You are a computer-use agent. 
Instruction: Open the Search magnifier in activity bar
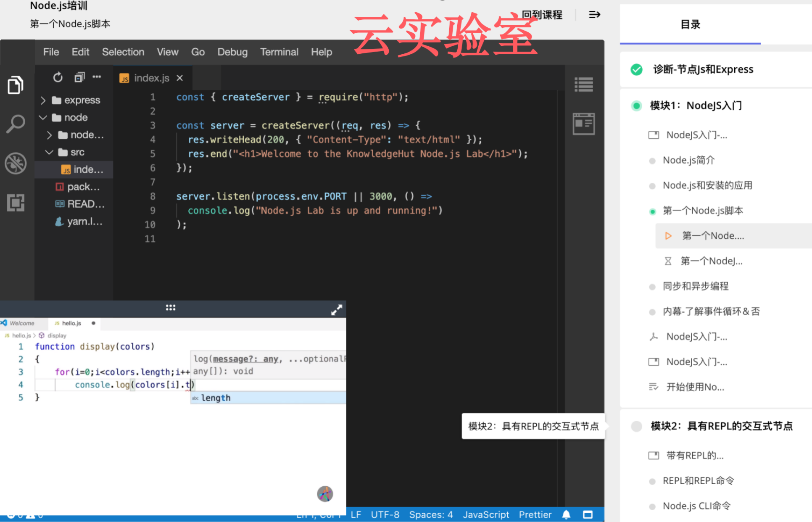pyautogui.click(x=16, y=124)
